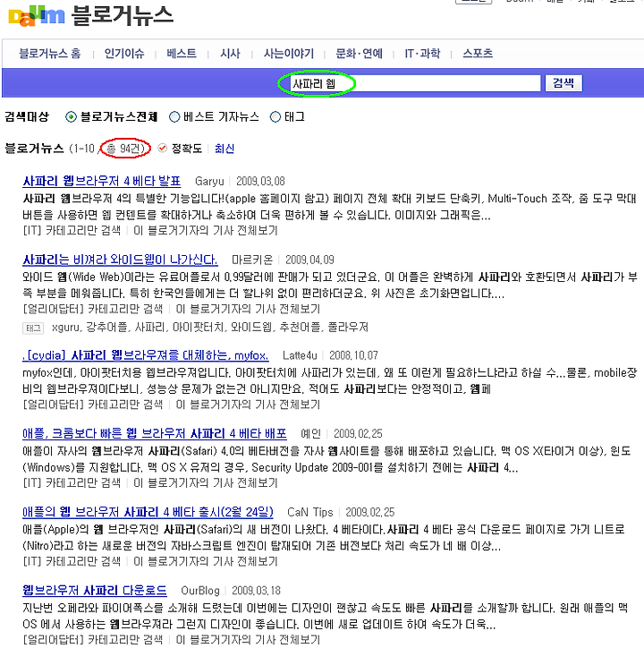644x648 pixels.
Task: Open 블로거뉴스 홈 tab
Action: tap(49, 54)
